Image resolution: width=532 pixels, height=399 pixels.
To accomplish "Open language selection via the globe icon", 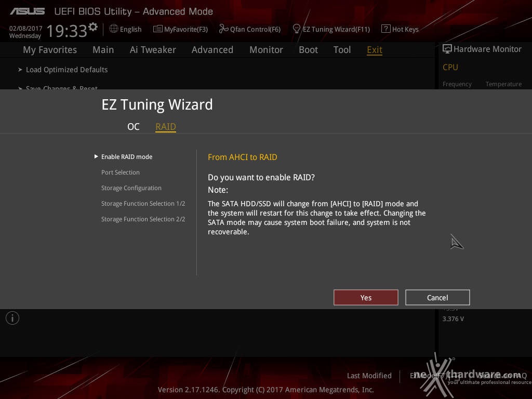I will 114,29.
